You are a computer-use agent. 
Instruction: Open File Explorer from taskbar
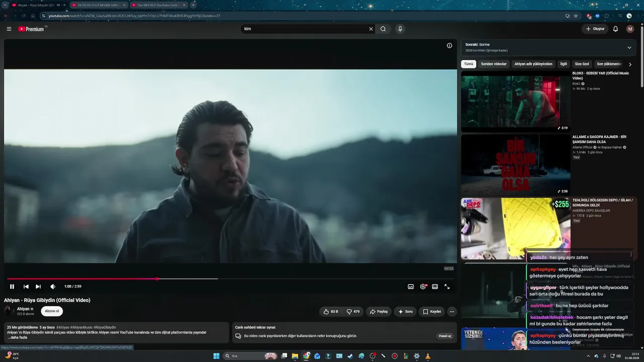(x=295, y=356)
